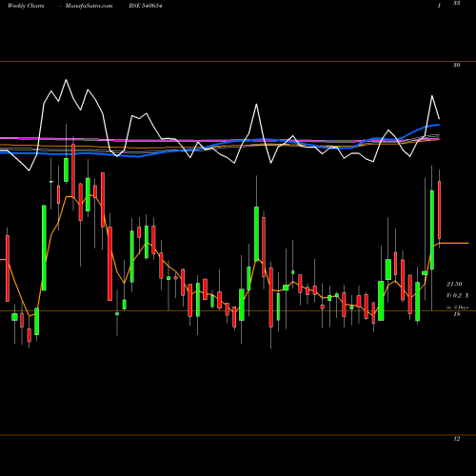Click the '21.50' current price value
The image size is (476, 476).
tap(454, 284)
